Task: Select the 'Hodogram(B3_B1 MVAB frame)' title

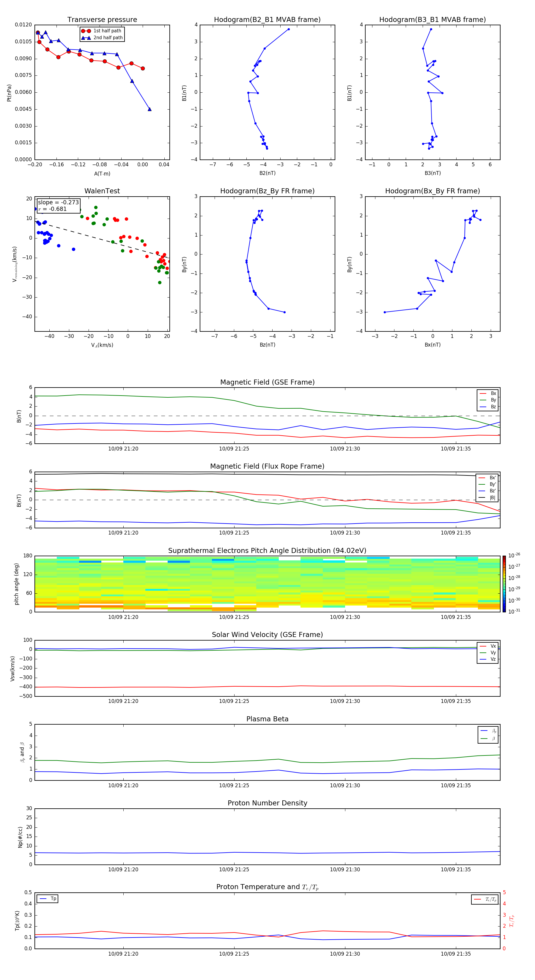Action: (x=432, y=19)
